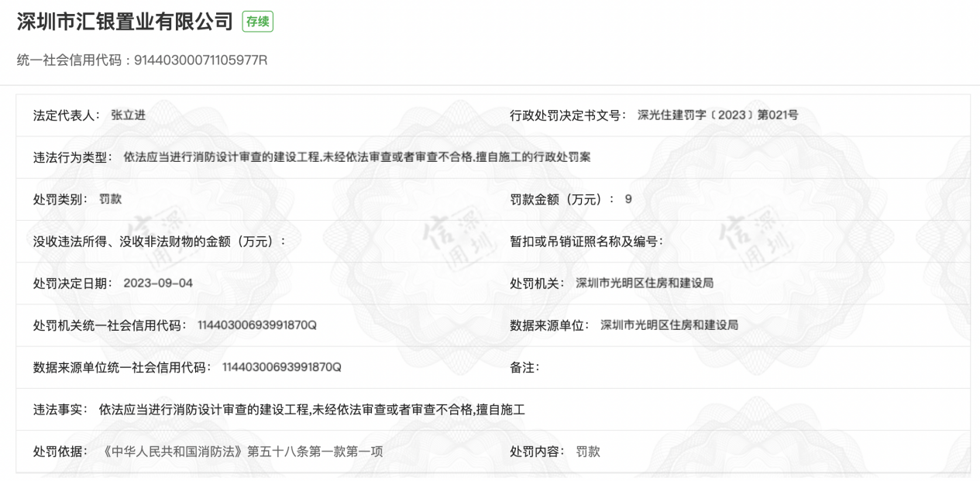Select document number 深光住建罚字〔2023〕第021号
The height and width of the screenshot is (481, 980).
(x=718, y=115)
